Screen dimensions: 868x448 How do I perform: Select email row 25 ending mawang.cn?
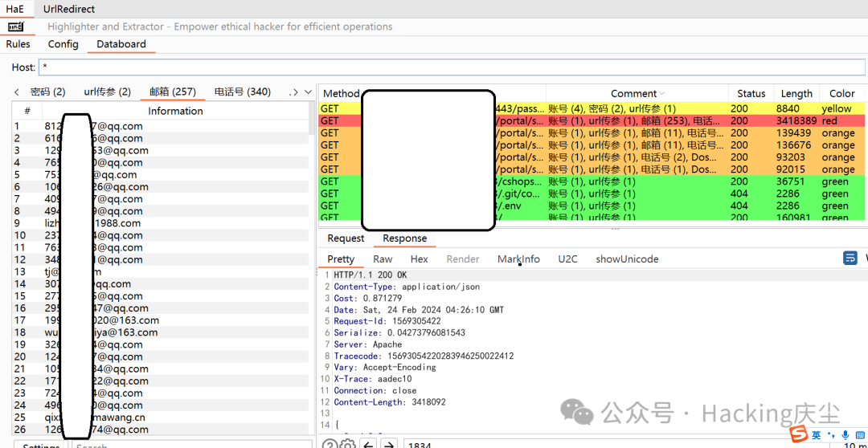pos(161,417)
